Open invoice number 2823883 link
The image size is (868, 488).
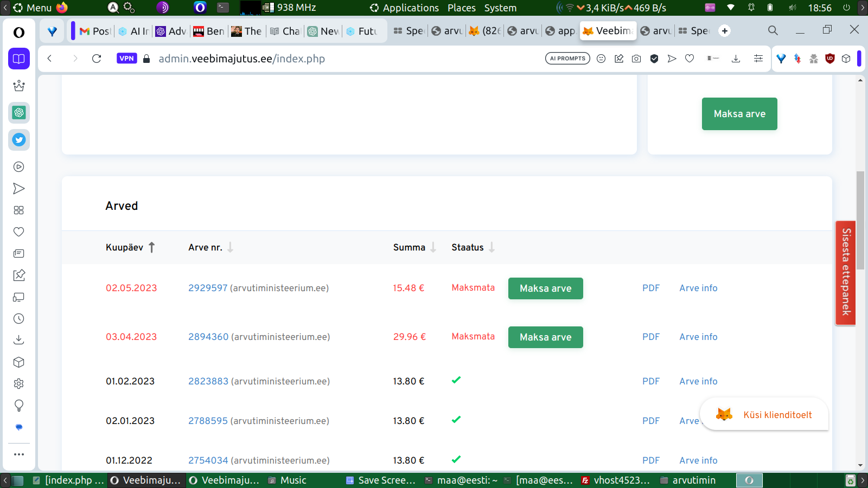click(x=208, y=381)
